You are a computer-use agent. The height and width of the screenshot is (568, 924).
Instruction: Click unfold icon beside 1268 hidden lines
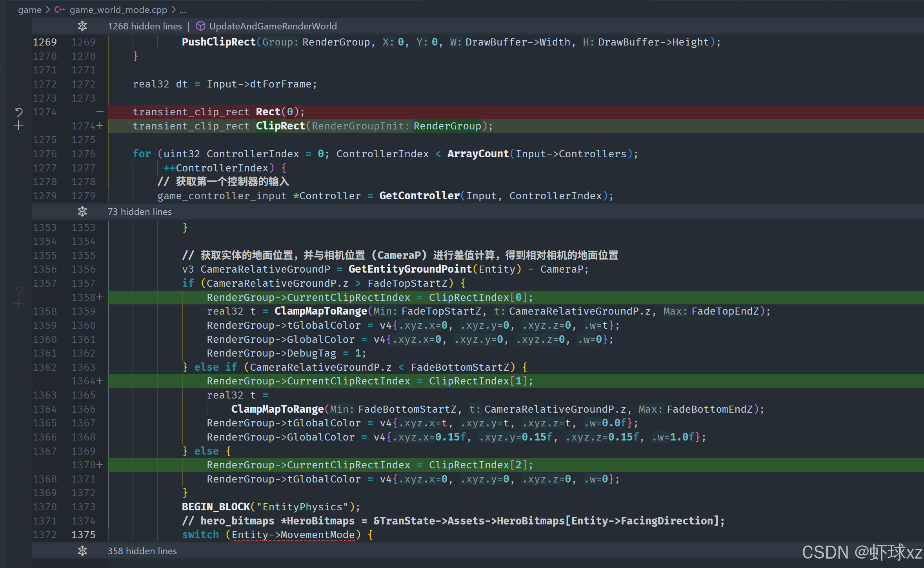pyautogui.click(x=82, y=26)
